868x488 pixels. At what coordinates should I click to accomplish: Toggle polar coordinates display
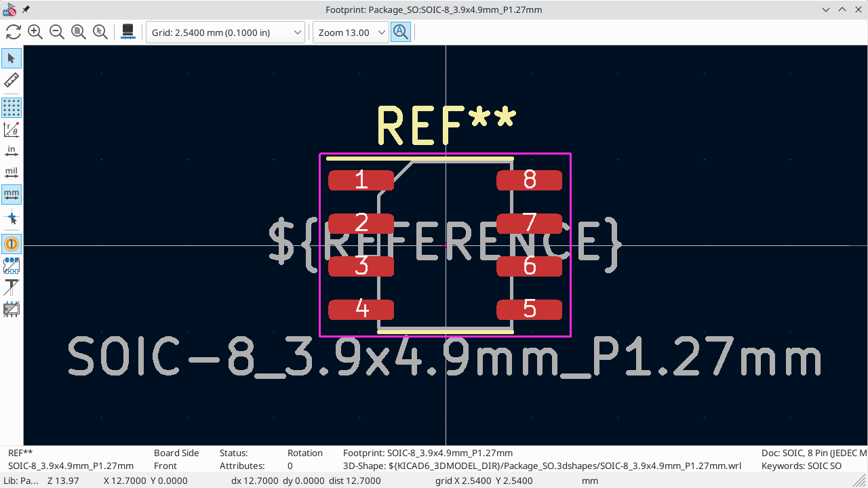click(x=12, y=129)
